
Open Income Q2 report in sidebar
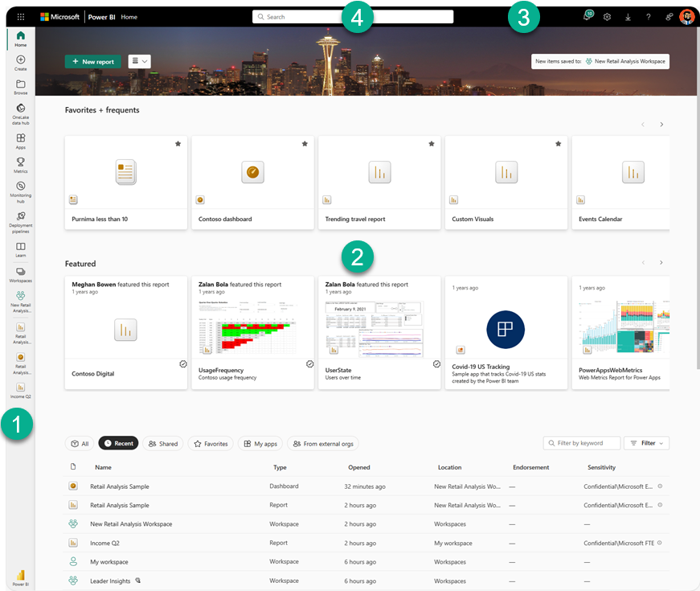click(21, 391)
